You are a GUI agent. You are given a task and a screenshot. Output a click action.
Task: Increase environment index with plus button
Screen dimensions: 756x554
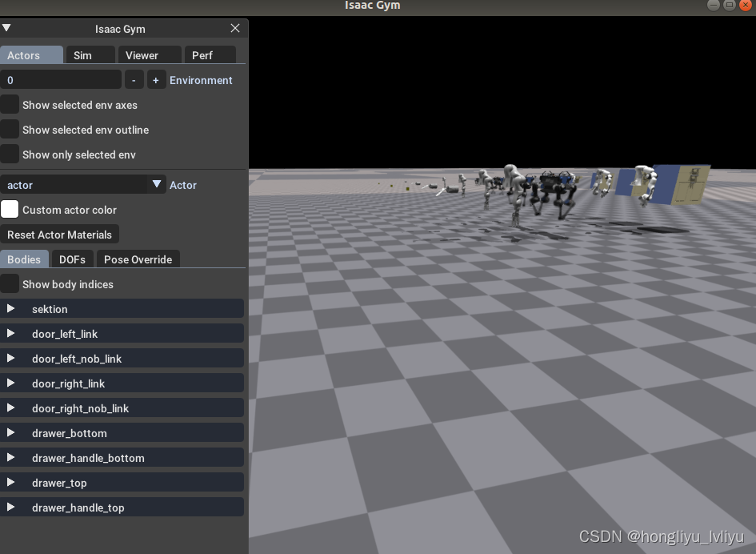[x=156, y=79]
